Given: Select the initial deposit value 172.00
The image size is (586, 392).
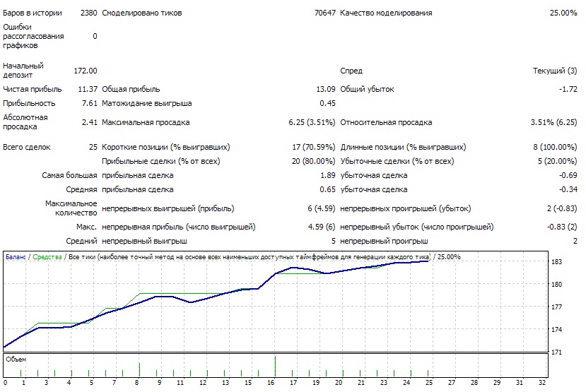Looking at the screenshot, I should [x=86, y=71].
